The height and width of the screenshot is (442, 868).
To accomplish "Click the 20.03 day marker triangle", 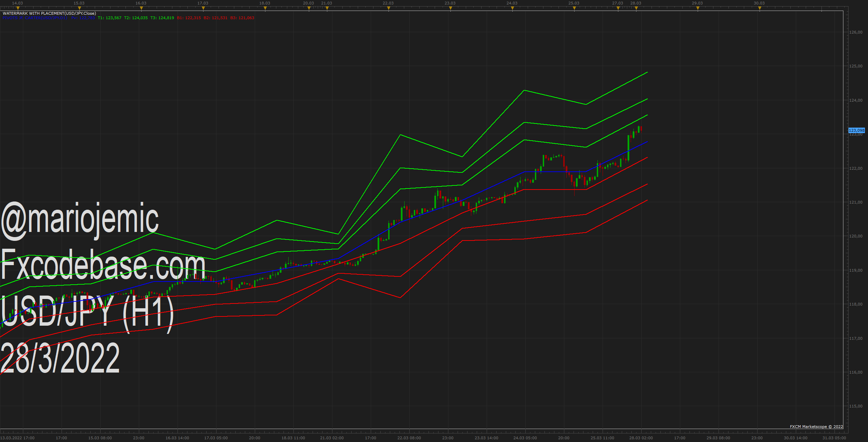I will pyautogui.click(x=309, y=9).
